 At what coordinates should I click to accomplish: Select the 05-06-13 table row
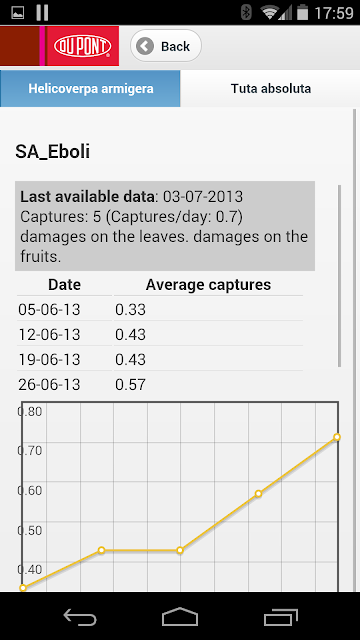(160, 309)
